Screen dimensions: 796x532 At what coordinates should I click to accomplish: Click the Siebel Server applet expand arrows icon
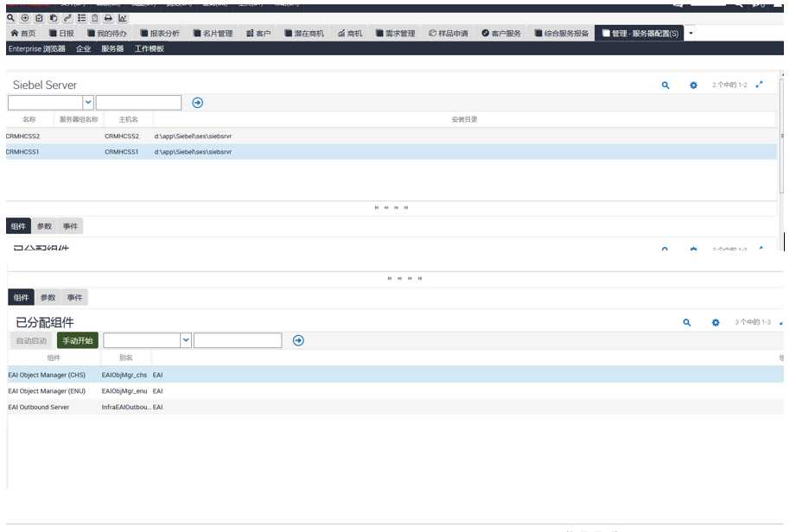click(759, 85)
